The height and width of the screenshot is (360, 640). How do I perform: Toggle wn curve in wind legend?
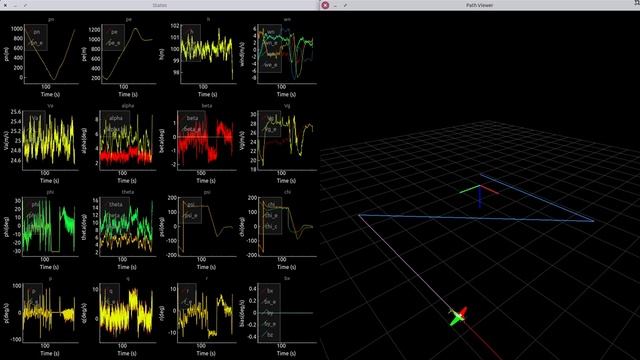coord(270,32)
